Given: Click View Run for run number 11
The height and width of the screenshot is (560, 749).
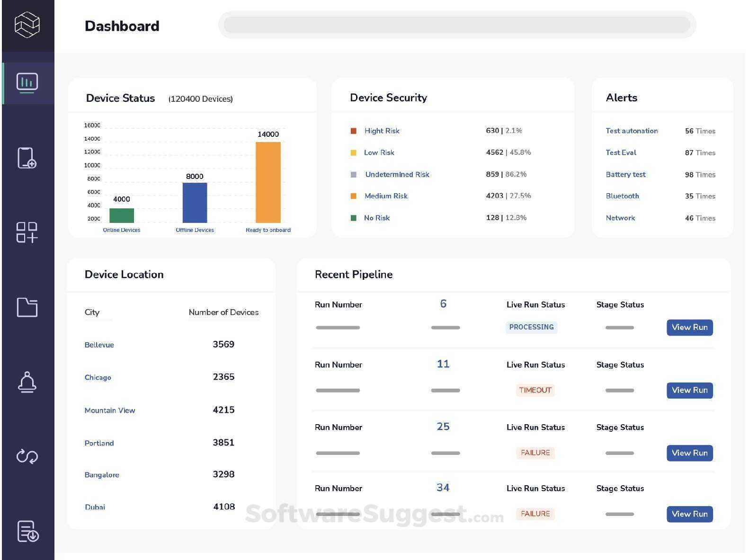Looking at the screenshot, I should [690, 391].
